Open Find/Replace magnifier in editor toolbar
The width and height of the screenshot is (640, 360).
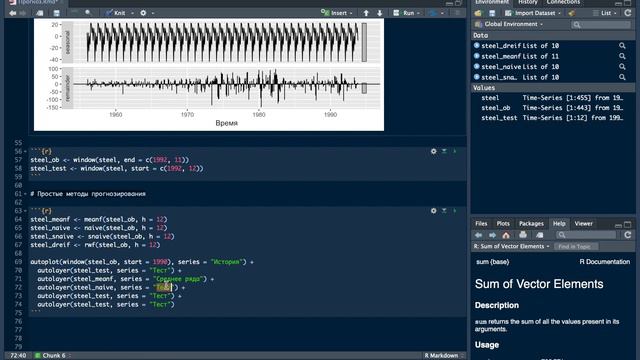click(x=88, y=13)
